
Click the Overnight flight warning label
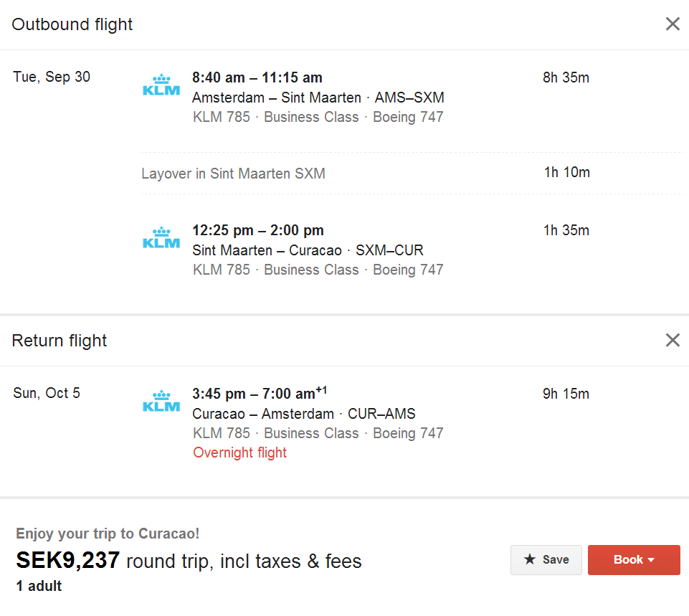(239, 452)
